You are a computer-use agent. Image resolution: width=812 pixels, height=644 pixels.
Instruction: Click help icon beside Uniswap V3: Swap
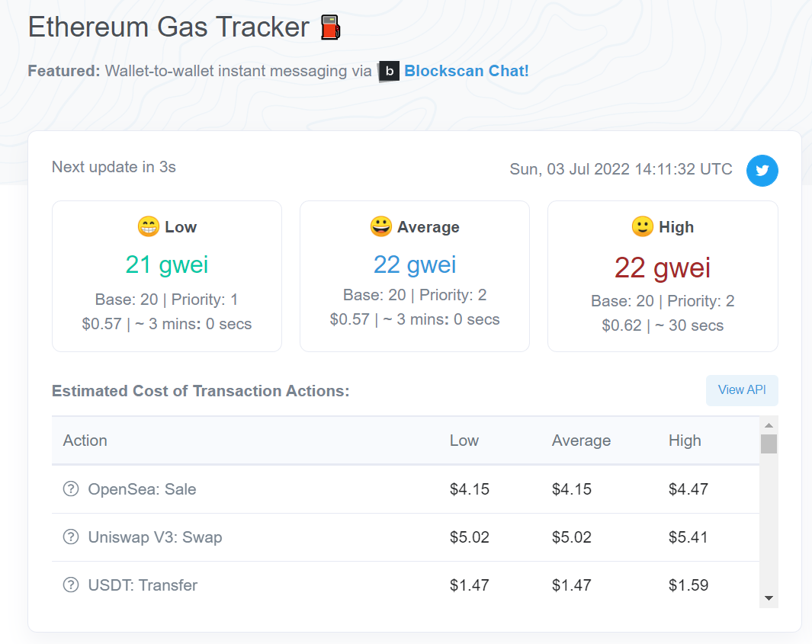71,537
